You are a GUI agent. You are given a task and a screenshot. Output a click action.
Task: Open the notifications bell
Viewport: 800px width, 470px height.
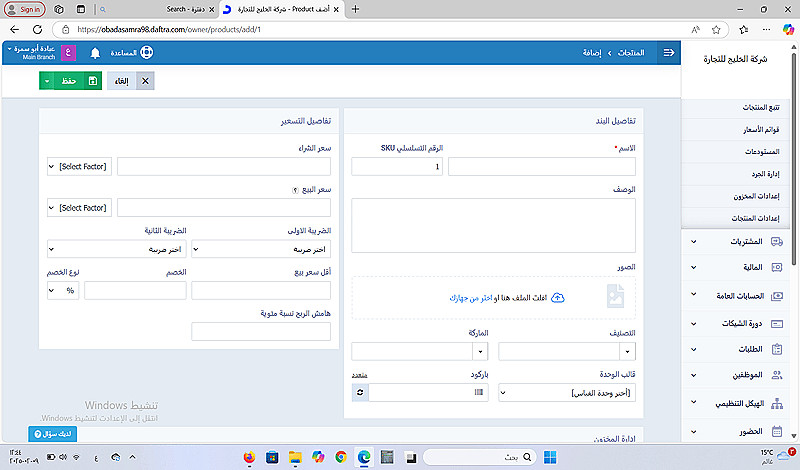click(95, 53)
